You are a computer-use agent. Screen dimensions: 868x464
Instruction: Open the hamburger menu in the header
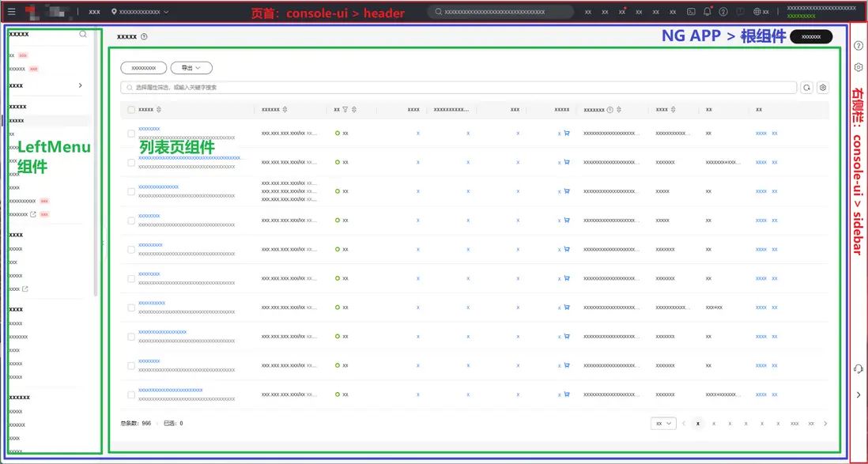[11, 12]
